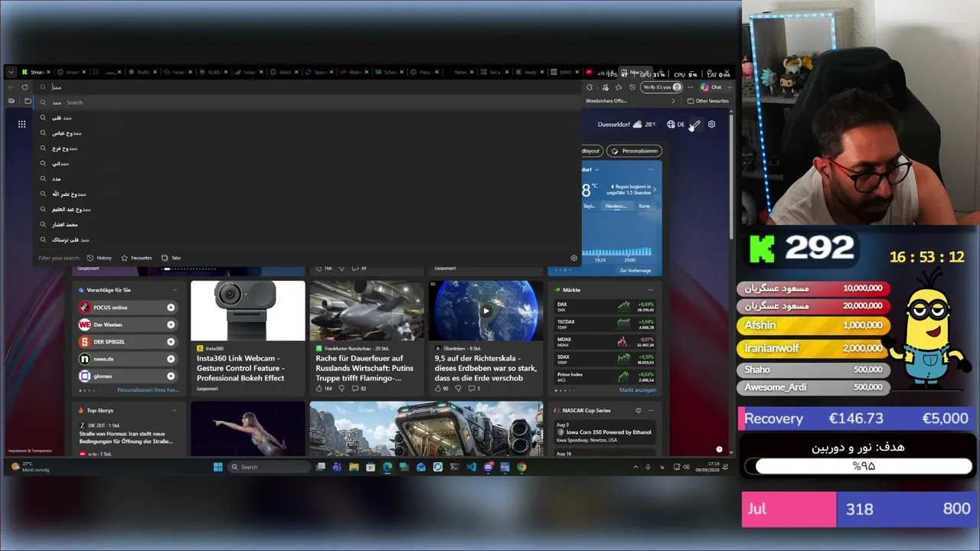Open the fighter jet article thumbnail

(367, 311)
